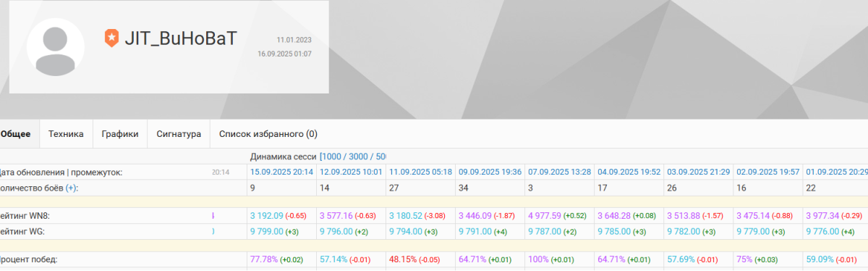This screenshot has height=271, width=868.
Task: Click WG rating value 9 799.00
Action: pos(266,231)
